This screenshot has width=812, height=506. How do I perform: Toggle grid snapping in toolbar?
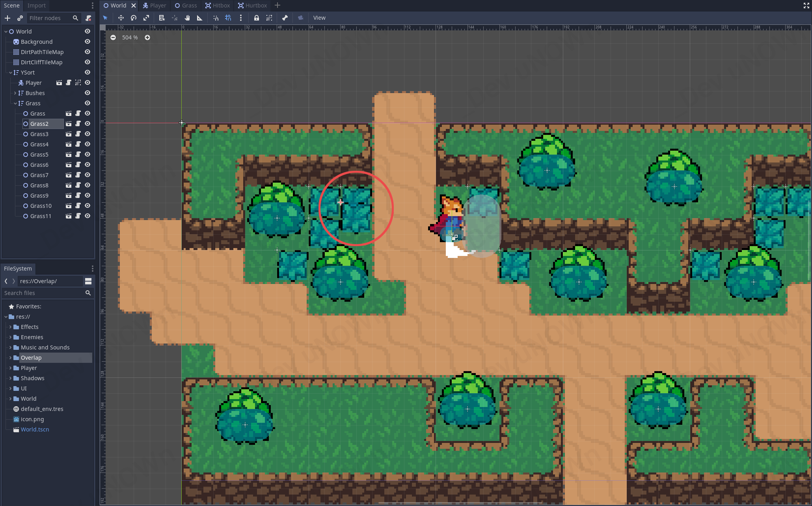pos(228,18)
